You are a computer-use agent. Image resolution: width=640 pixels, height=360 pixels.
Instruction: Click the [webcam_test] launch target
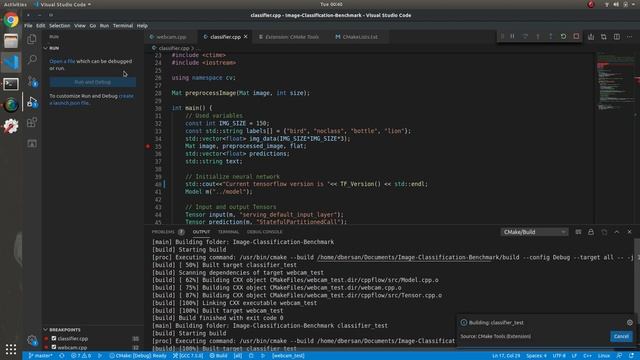288,356
